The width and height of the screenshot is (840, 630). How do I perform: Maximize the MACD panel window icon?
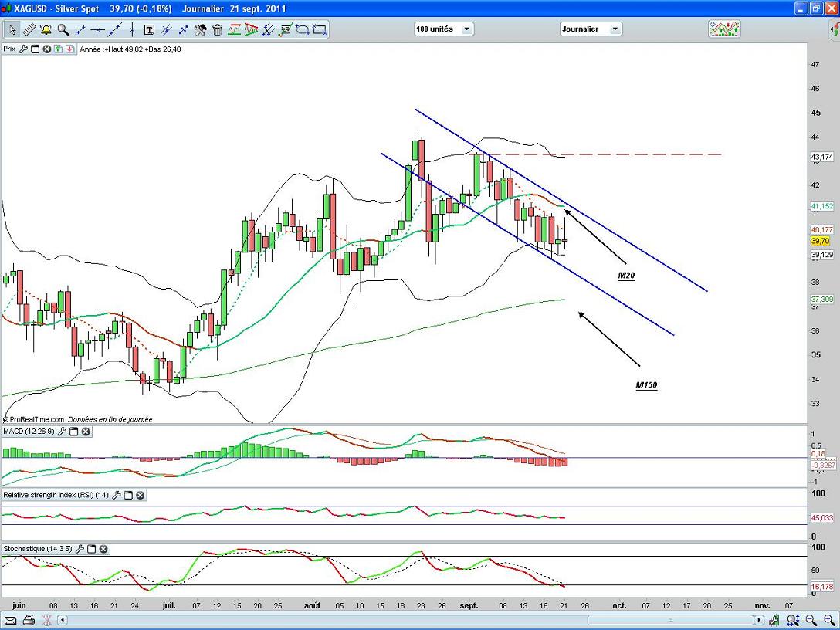pyautogui.click(x=73, y=432)
